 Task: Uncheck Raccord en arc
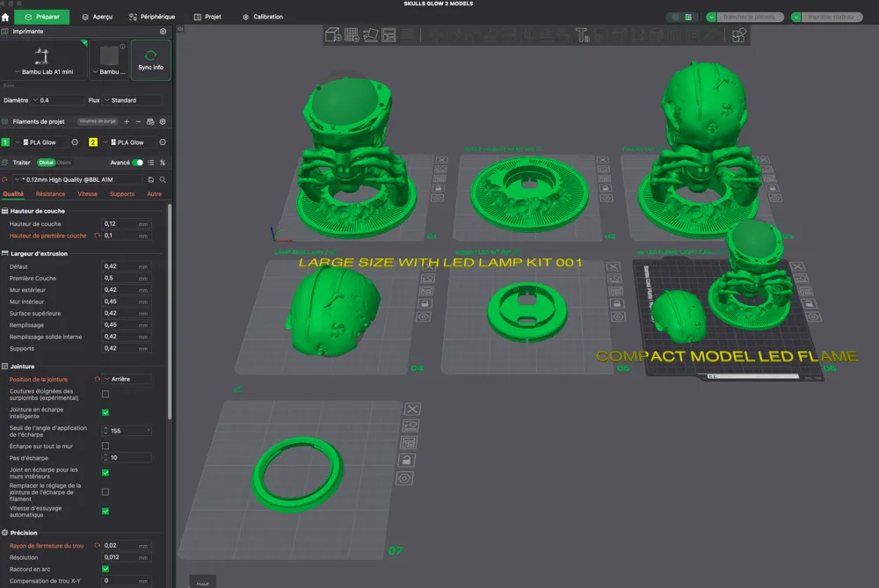pos(105,569)
